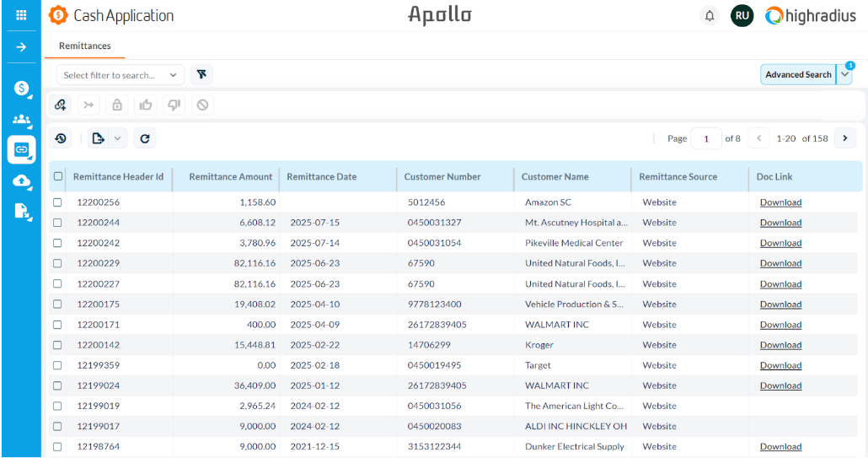Click customer number 9778123400 cell
This screenshot has width=868, height=458.
coord(435,304)
